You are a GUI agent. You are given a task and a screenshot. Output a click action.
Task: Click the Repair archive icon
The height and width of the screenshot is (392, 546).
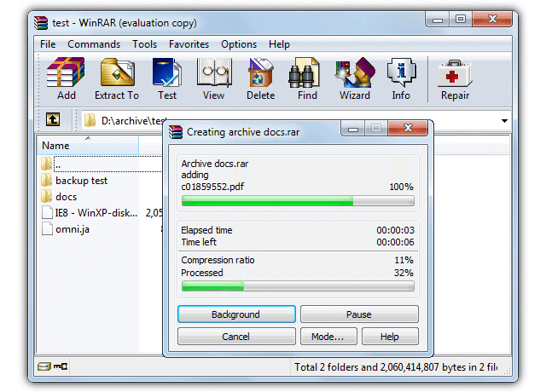(455, 78)
